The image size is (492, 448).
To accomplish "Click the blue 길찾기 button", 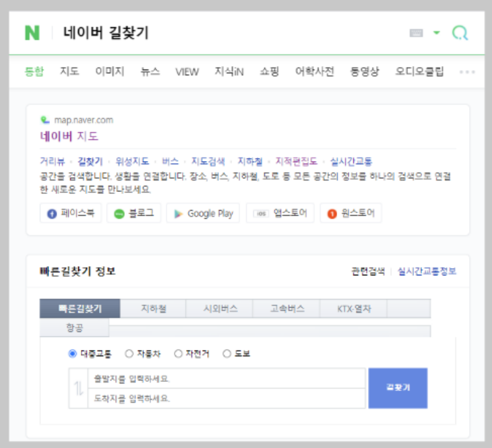I will tap(398, 388).
